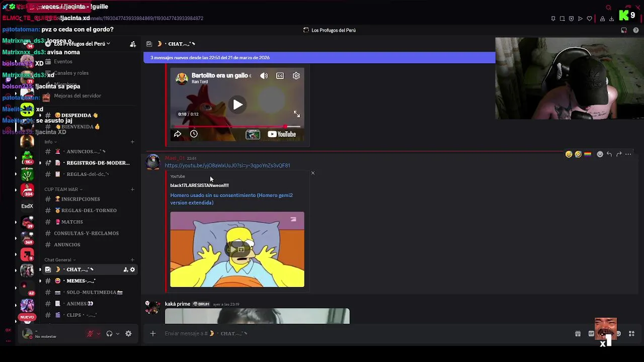The image size is (644, 362).
Task: Select the REGLAS-DEL-TORNEO channel
Action: coord(89,210)
